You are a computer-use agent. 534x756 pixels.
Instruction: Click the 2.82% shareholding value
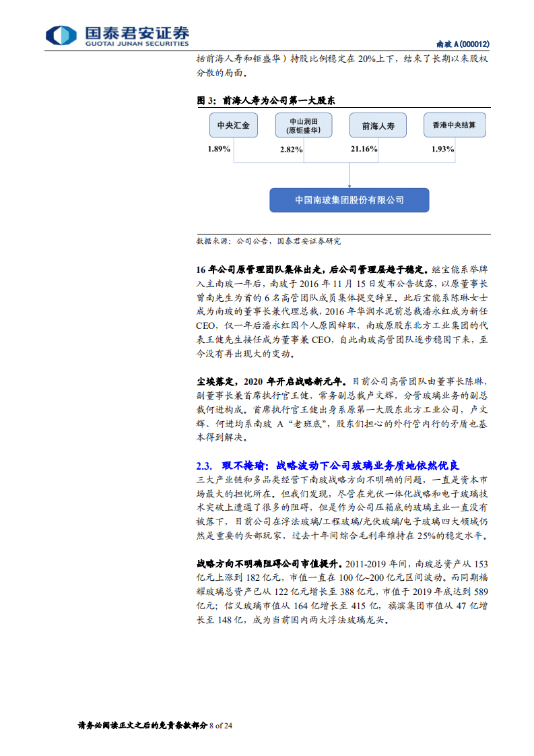pyautogui.click(x=291, y=150)
